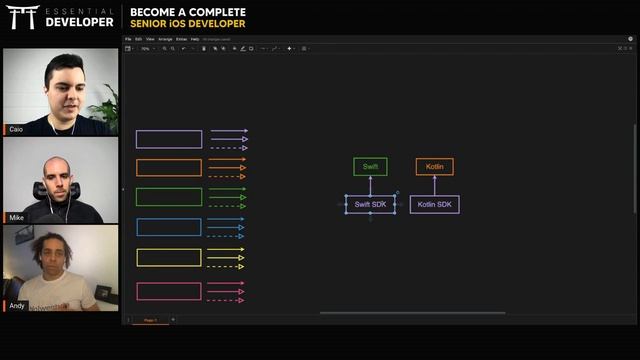Click Andy's webcam thumbnail
640x360 pixels.
[x=61, y=268]
